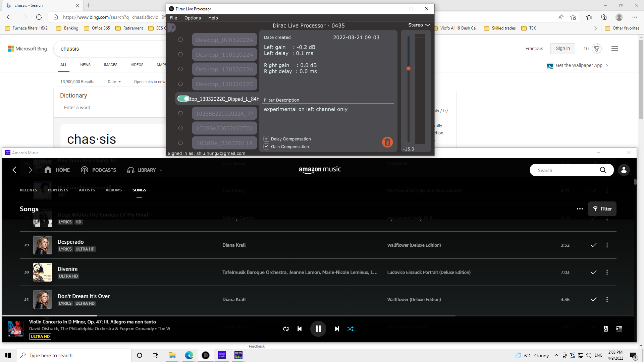
Task: Click the Dirac volume slider handle
Action: (x=408, y=68)
